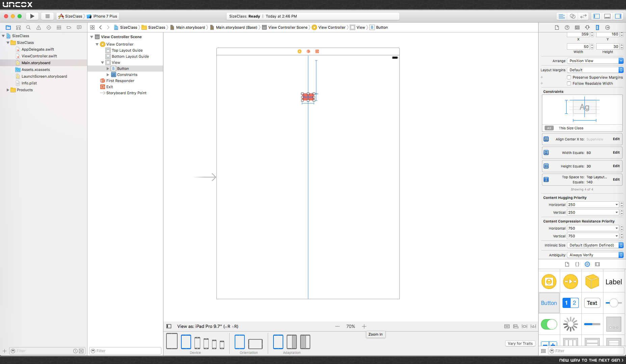Image resolution: width=626 pixels, height=364 pixels.
Task: Open the Intrinsic Size dropdown
Action: click(595, 245)
